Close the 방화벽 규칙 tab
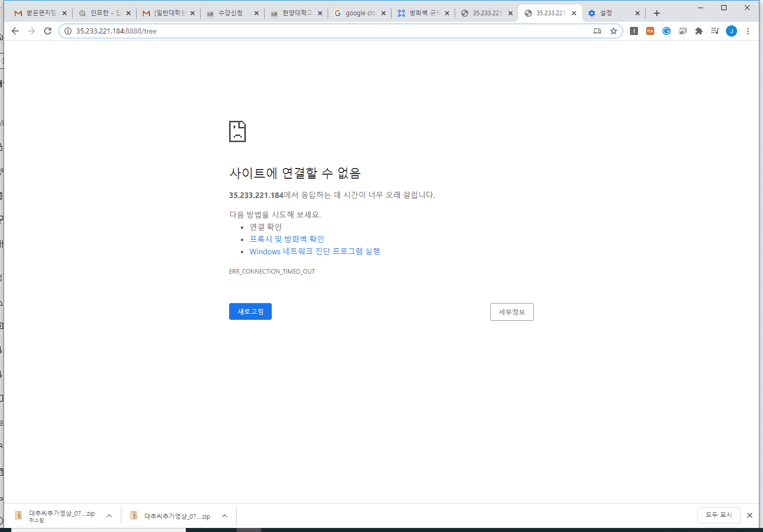Image resolution: width=763 pixels, height=532 pixels. pos(447,13)
